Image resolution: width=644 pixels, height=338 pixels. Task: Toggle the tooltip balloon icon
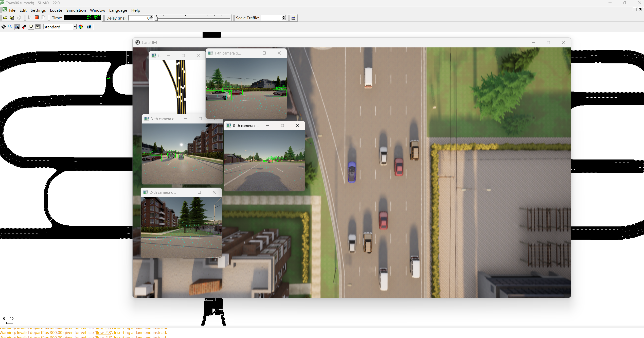(31, 27)
